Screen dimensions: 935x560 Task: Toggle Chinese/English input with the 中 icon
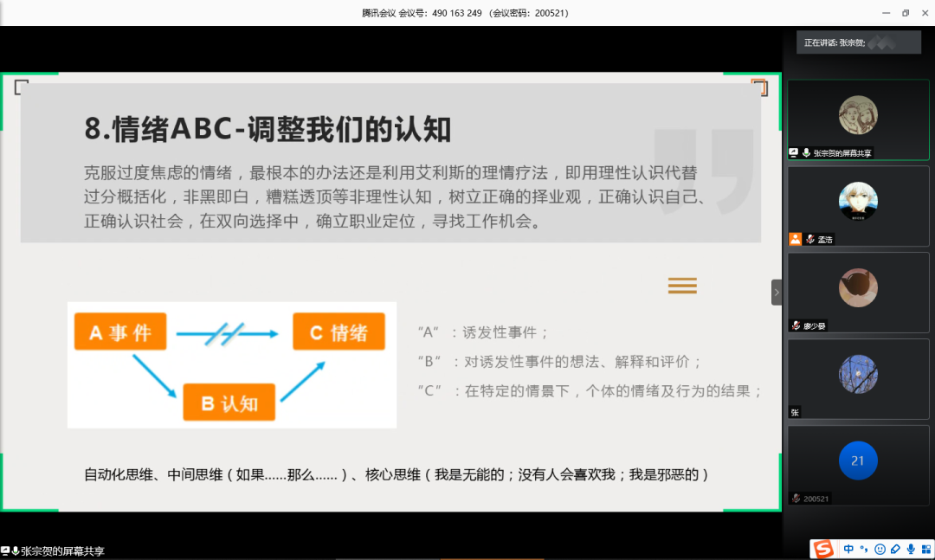click(x=848, y=549)
